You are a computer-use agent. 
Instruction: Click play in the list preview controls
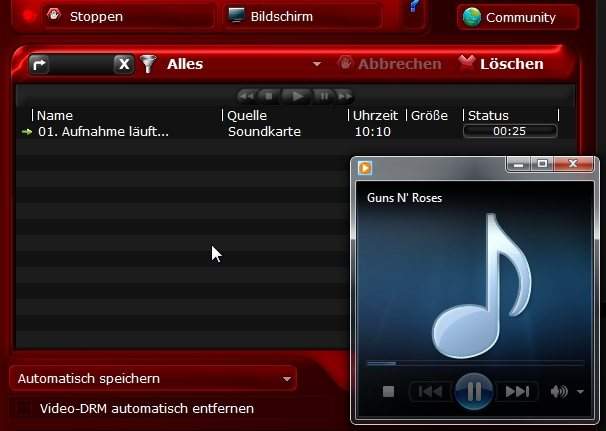pos(296,96)
